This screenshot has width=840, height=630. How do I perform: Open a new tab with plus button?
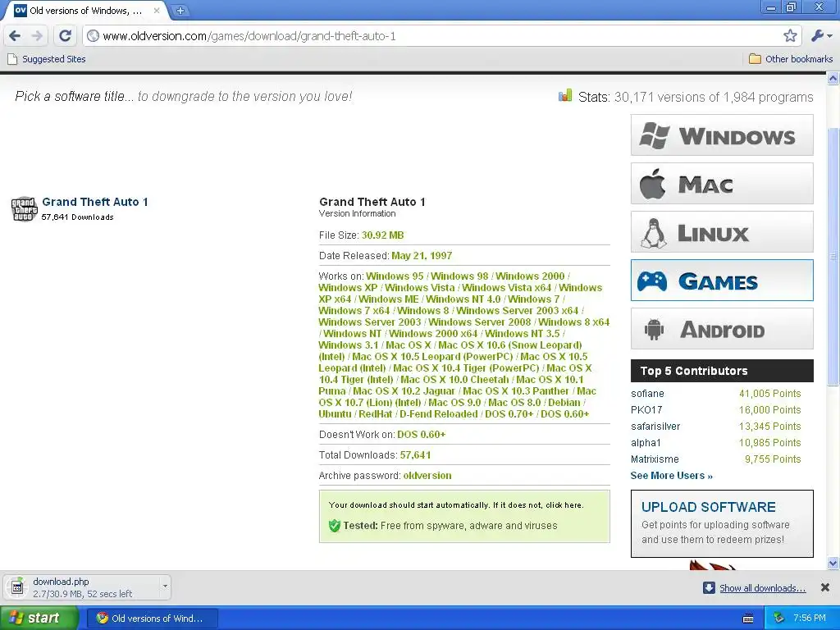click(180, 10)
